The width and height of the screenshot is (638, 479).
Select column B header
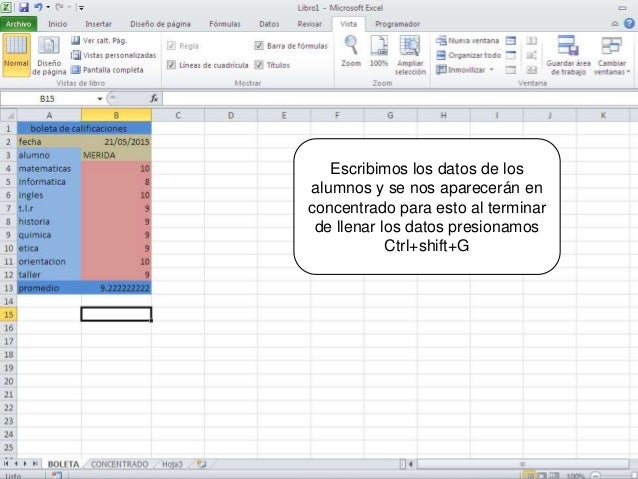[x=116, y=116]
